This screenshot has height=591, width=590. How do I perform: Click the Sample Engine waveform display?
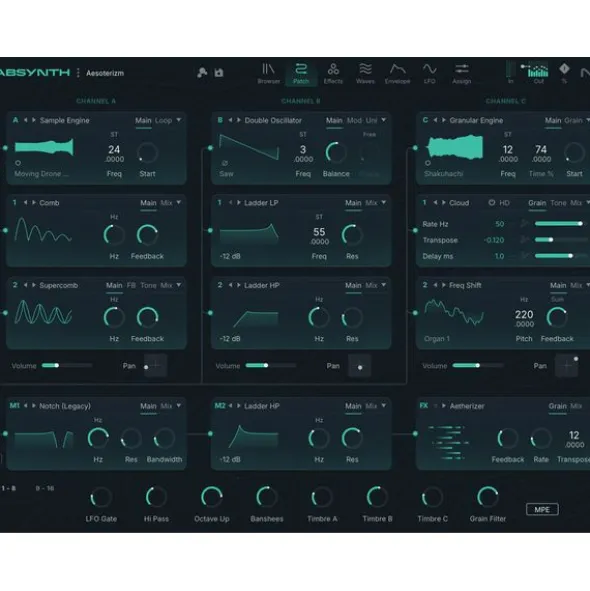tap(44, 147)
